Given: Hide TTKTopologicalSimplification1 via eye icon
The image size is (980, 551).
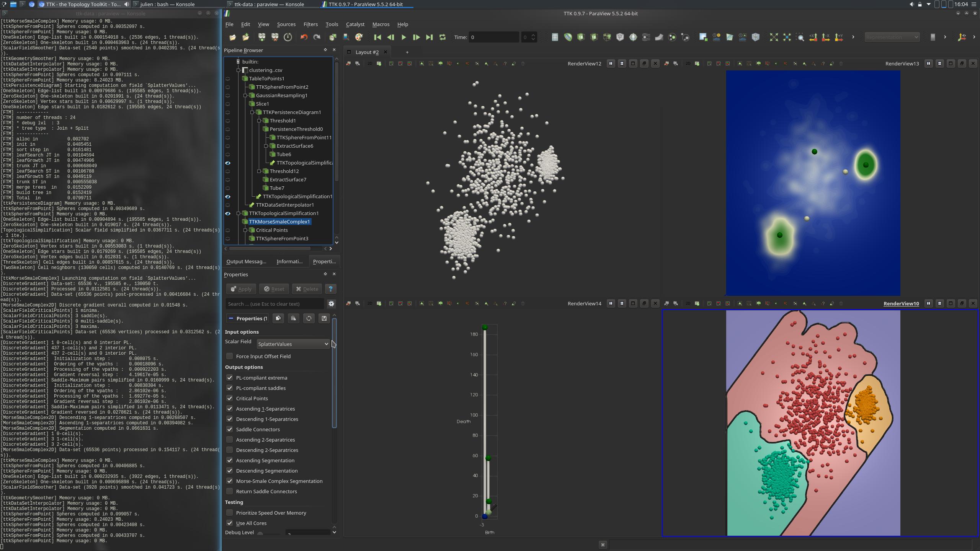Looking at the screenshot, I should 228,214.
